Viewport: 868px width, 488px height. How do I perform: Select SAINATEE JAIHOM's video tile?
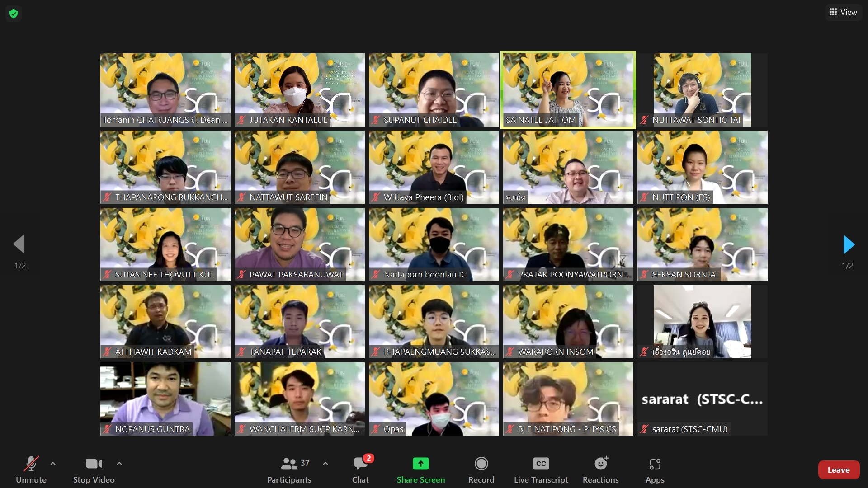point(568,89)
